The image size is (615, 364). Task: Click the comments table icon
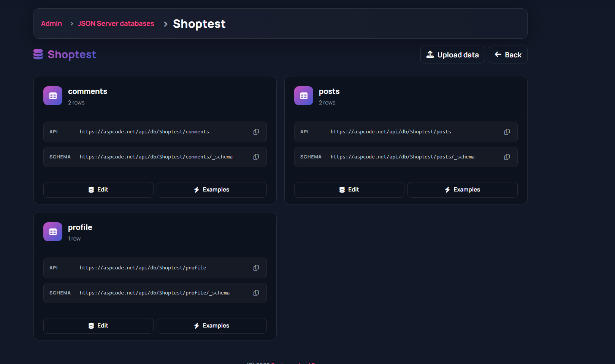point(53,96)
